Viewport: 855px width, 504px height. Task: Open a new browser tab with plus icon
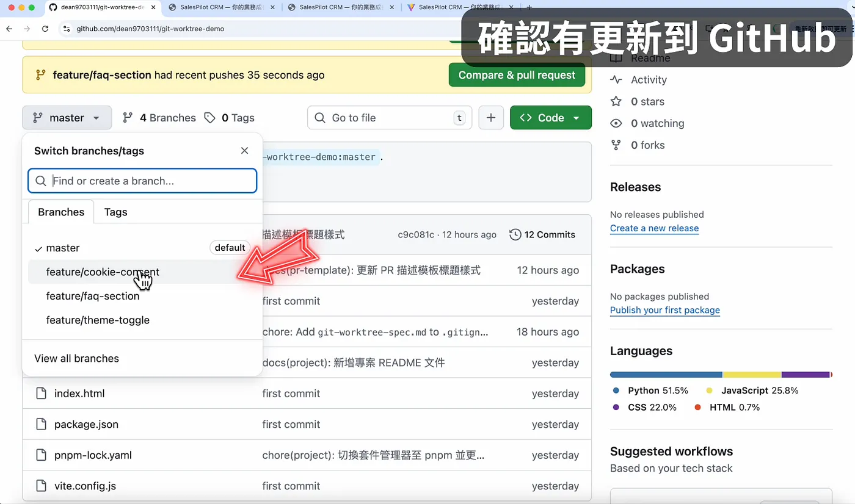[529, 7]
